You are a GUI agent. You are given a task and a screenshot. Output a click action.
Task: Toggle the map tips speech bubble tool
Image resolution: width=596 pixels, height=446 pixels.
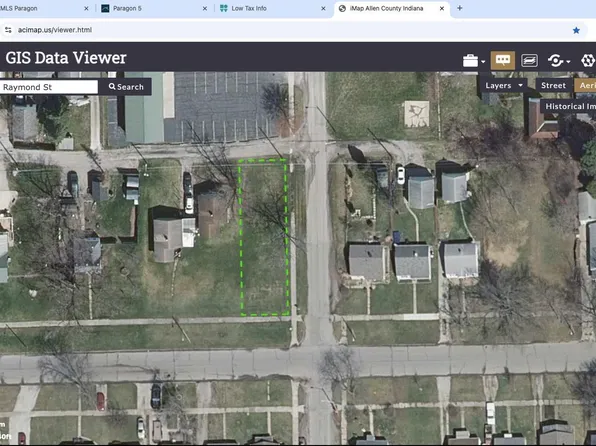click(x=502, y=60)
